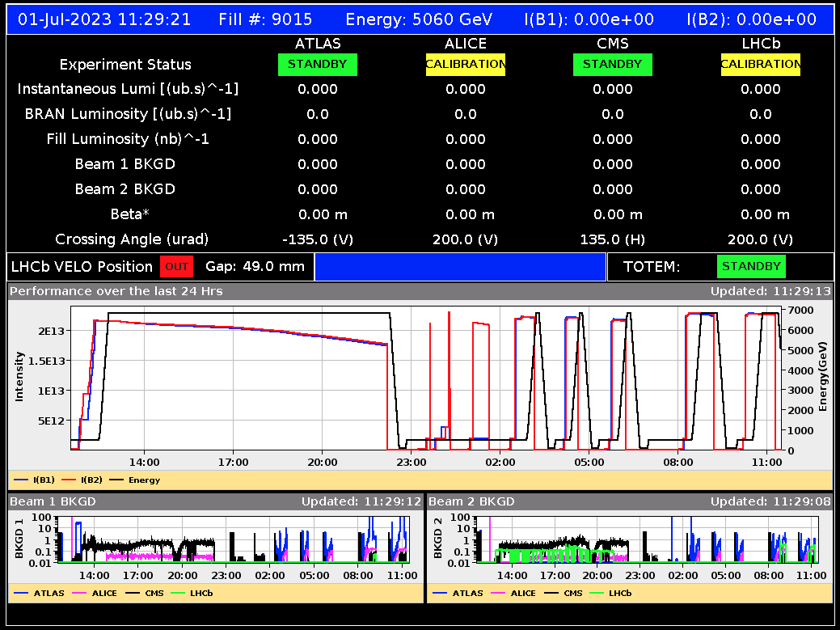Click the ALICE Fill Luminosity value
Image resolution: width=840 pixels, height=630 pixels.
[x=466, y=139]
